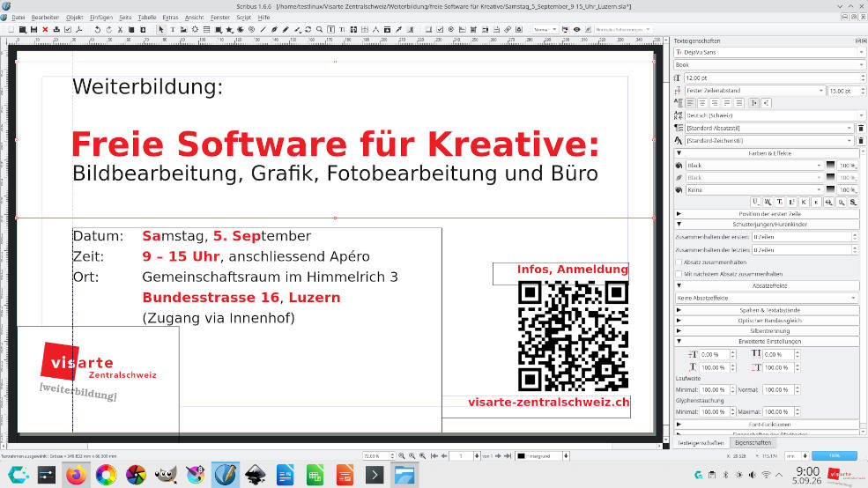Set text alignment to left

tap(690, 103)
